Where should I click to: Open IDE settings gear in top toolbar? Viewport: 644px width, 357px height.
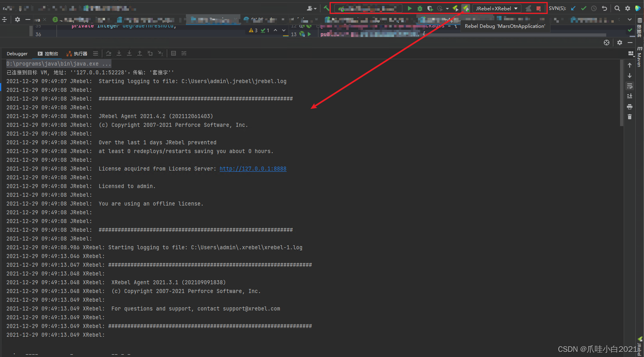(x=628, y=8)
